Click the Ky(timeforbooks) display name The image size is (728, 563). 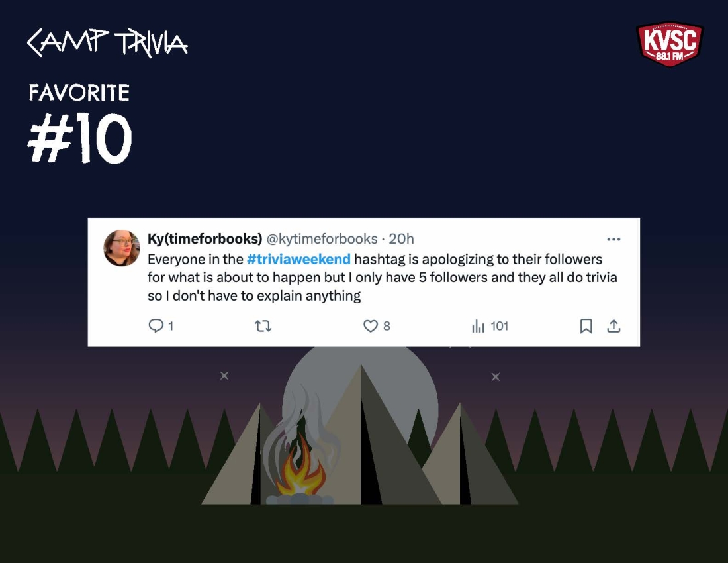pyautogui.click(x=205, y=238)
